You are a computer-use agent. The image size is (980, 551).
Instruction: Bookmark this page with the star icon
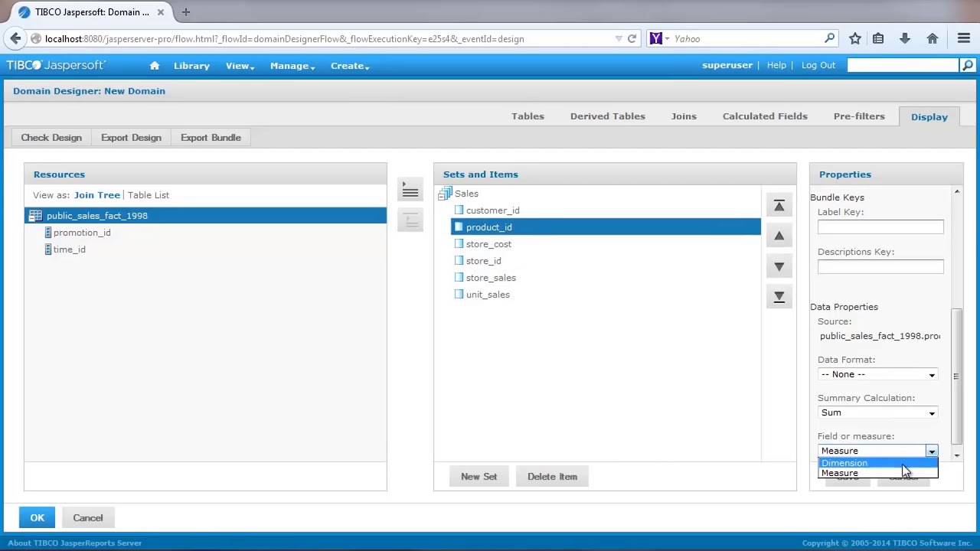click(855, 38)
